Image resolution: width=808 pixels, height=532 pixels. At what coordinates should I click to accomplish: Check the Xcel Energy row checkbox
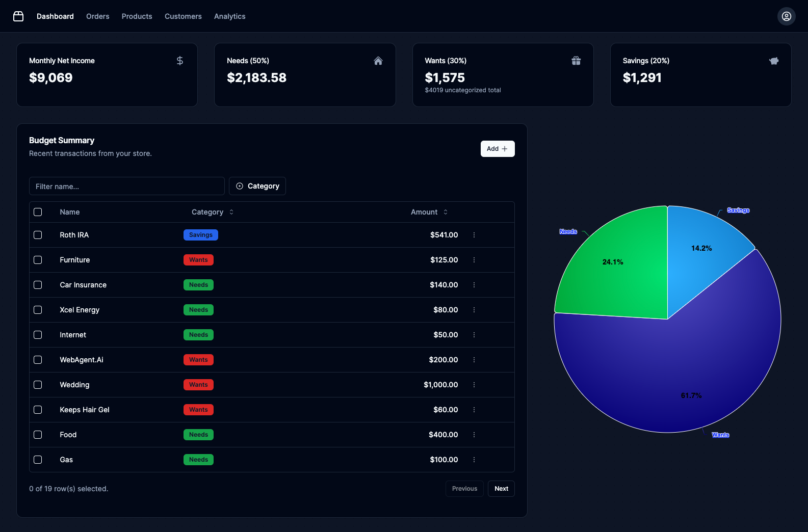(38, 310)
